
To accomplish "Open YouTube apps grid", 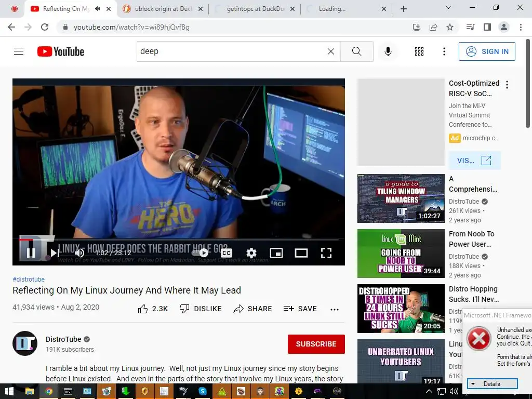I will [419, 51].
